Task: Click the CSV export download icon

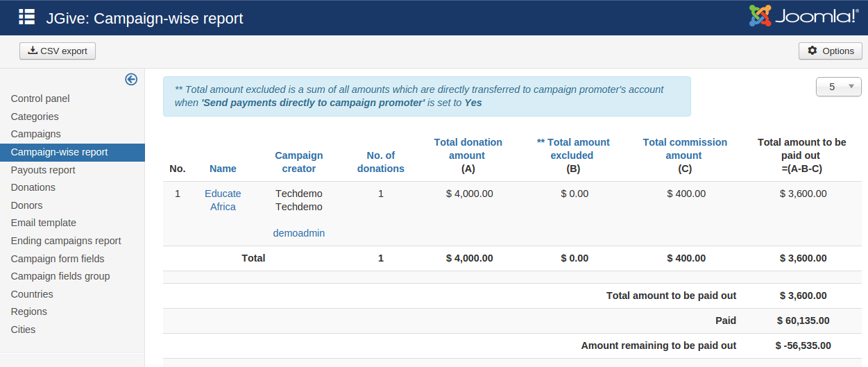Action: click(x=33, y=51)
